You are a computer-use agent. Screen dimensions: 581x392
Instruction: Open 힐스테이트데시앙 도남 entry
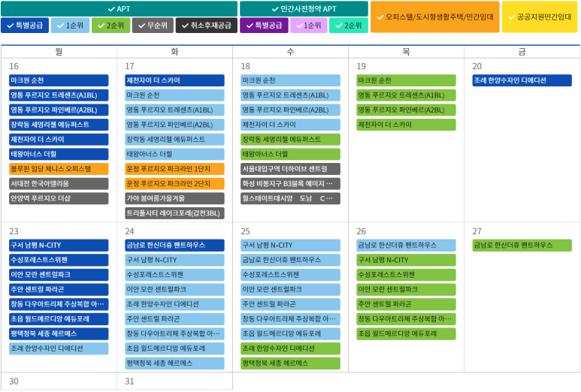(290, 198)
